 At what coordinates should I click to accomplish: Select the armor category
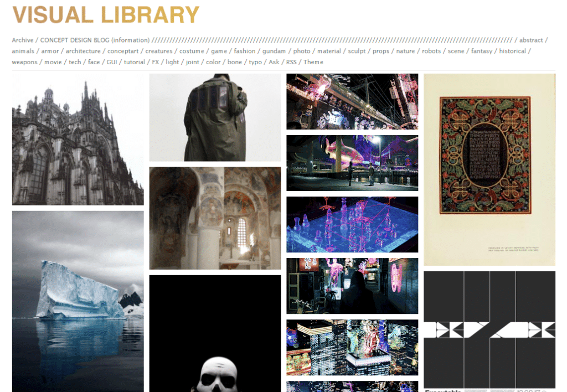(x=50, y=51)
